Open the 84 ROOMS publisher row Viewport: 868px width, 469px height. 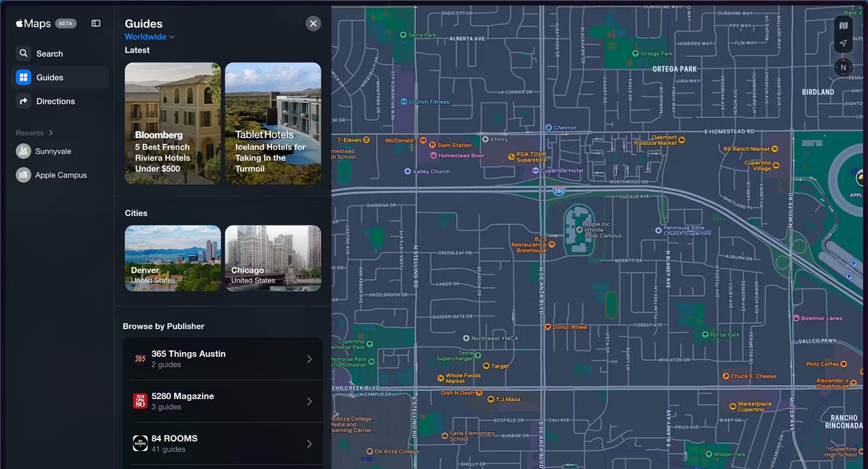pos(223,444)
